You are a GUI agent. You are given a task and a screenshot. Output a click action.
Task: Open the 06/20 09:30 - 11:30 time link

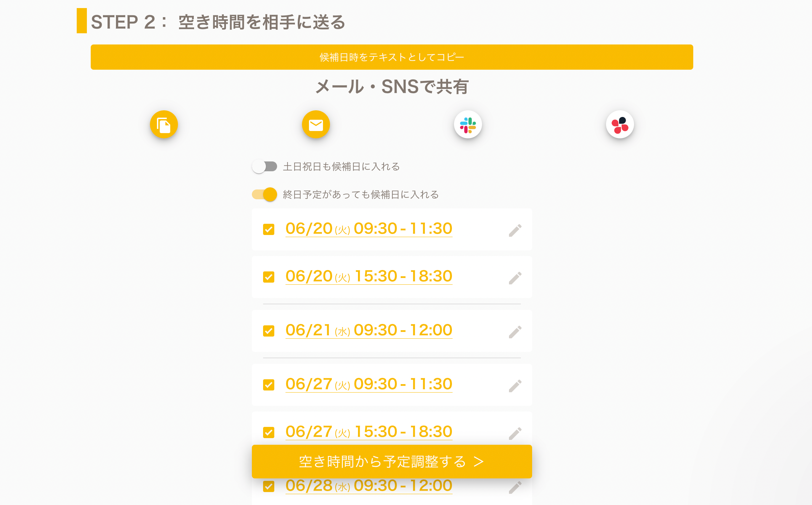point(369,229)
